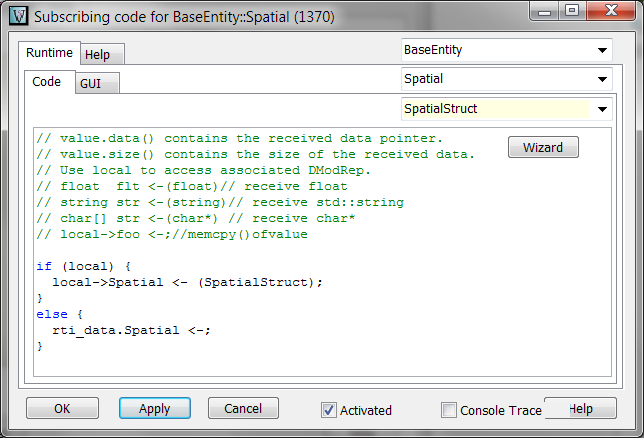Click the Apply button
Screen dimensions: 644x438
154,408
